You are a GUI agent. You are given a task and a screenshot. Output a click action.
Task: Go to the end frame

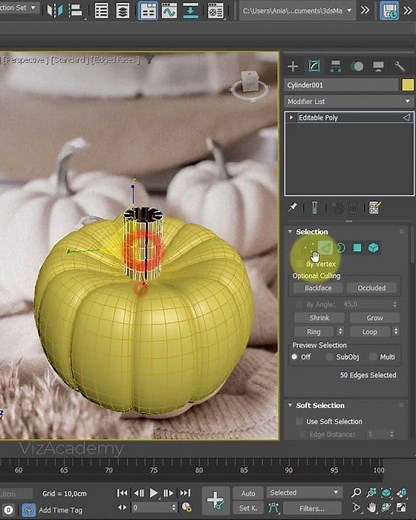(x=185, y=493)
